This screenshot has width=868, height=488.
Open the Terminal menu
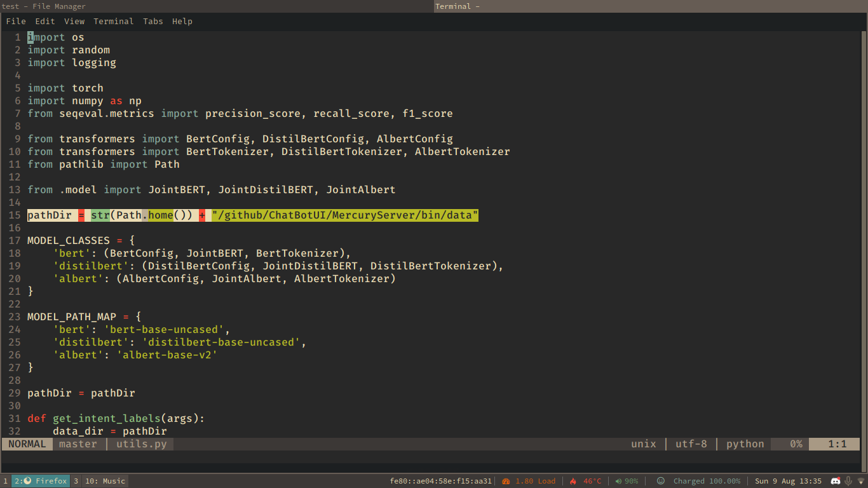coord(113,22)
